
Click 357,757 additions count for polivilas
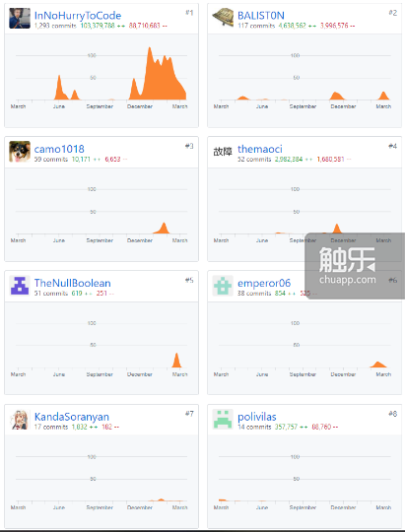(x=291, y=427)
